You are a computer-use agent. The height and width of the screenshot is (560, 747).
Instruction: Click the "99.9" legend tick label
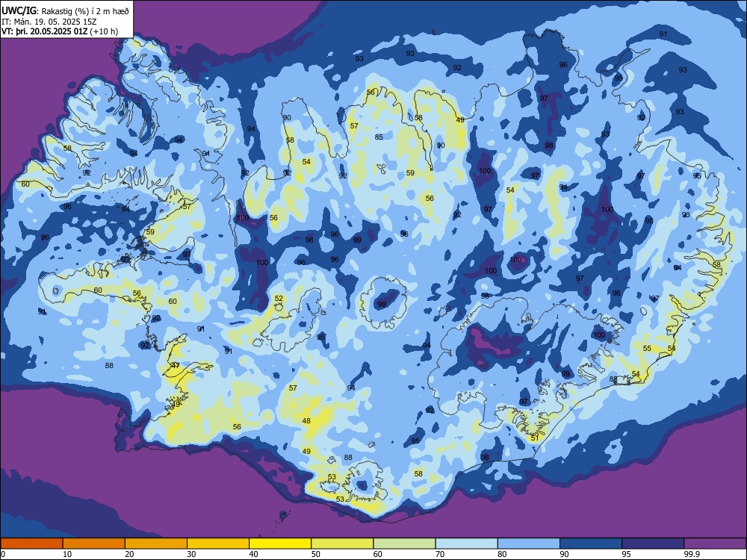click(x=692, y=554)
